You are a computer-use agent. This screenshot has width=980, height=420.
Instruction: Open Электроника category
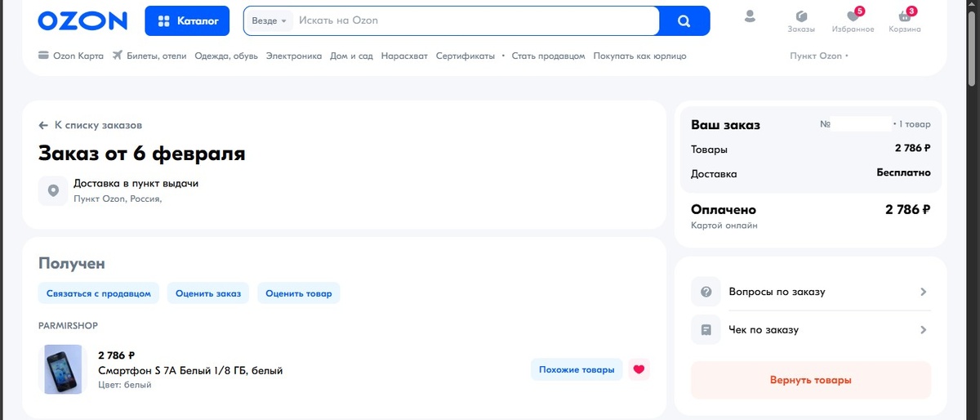coord(294,56)
